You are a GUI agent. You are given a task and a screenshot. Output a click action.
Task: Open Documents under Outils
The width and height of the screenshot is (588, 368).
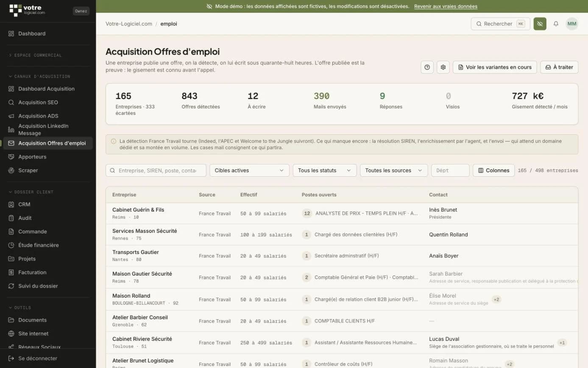coord(48,320)
